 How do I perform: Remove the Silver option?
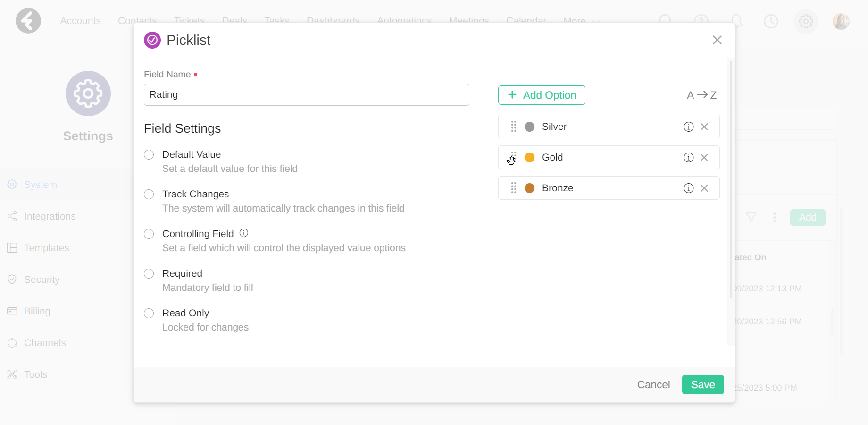pos(704,127)
